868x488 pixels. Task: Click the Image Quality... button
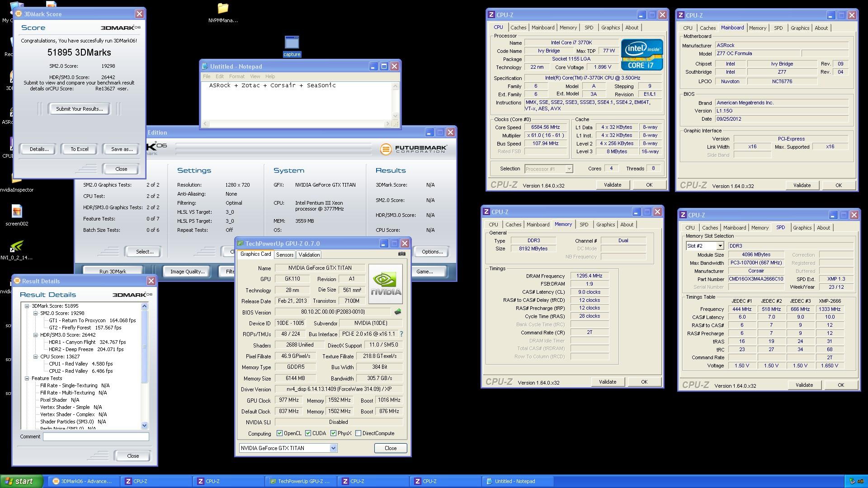coord(187,271)
